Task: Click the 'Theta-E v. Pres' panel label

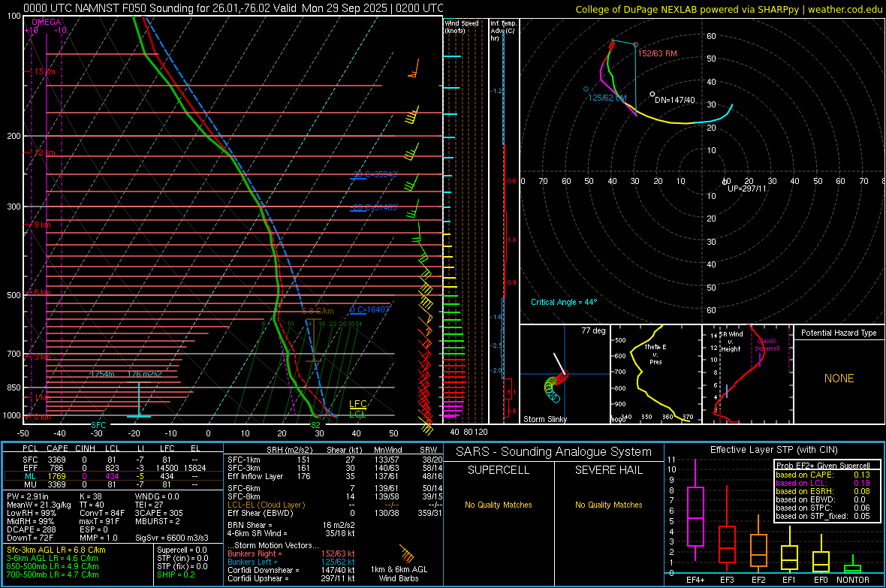Action: click(x=655, y=354)
